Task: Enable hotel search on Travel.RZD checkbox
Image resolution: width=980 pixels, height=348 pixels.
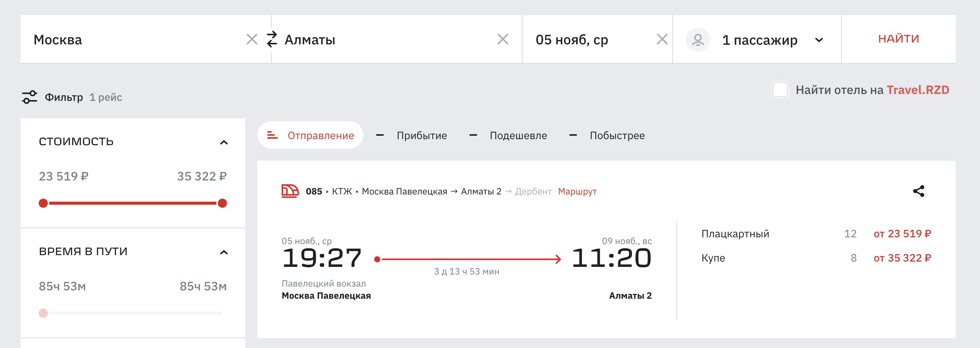Action: pyautogui.click(x=780, y=90)
